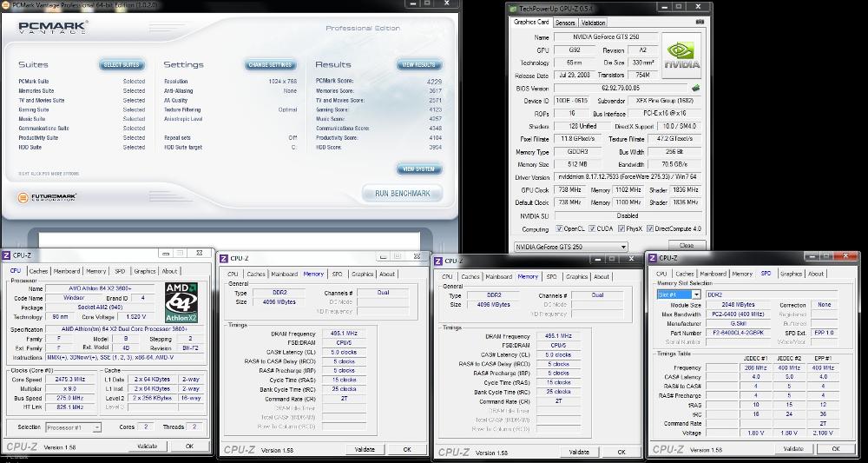Click the GPU-Z BIOS Version field 62.92.79.00.05
This screenshot has width=868, height=463.
[x=620, y=88]
